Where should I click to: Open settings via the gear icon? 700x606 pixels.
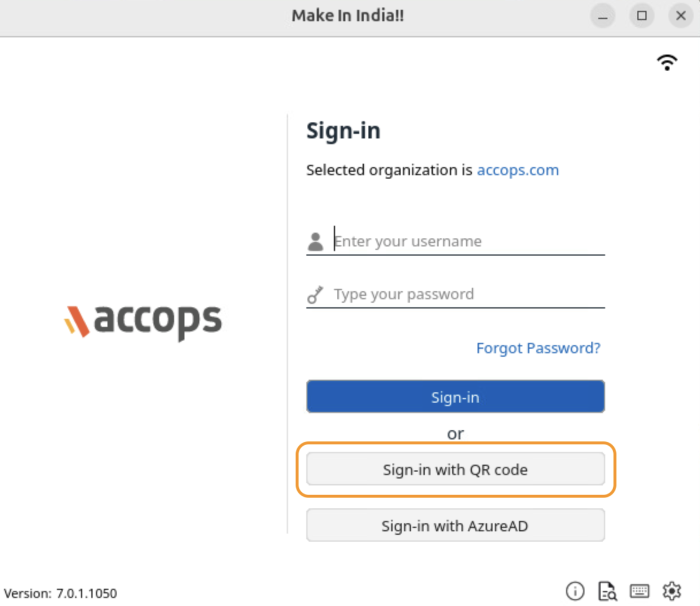(x=671, y=590)
